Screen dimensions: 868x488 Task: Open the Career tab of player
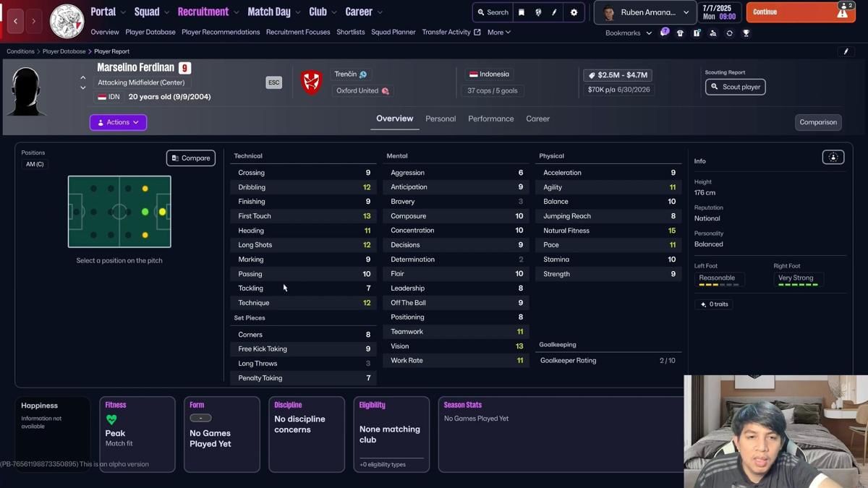[x=537, y=119]
